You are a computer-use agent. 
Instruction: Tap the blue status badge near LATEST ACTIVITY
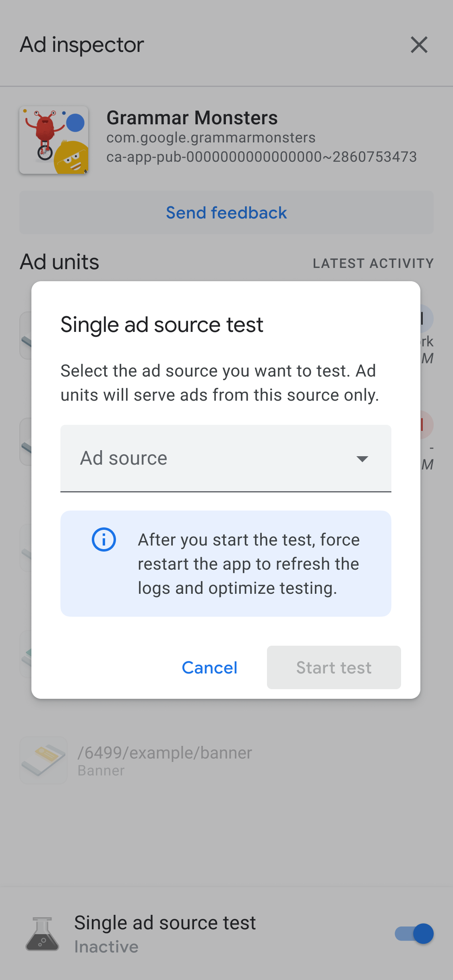point(426,319)
